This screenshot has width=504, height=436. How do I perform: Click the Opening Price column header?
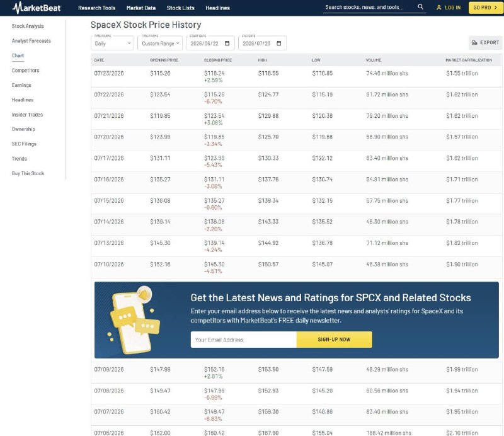point(164,60)
